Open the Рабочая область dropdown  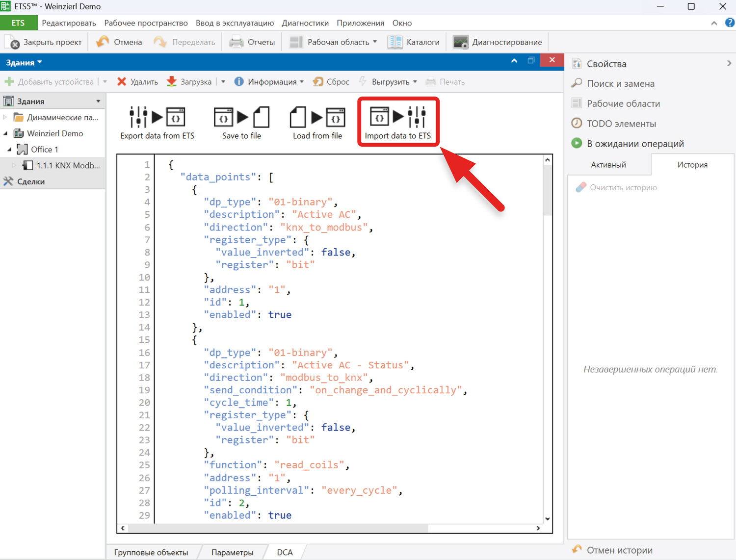tap(375, 42)
